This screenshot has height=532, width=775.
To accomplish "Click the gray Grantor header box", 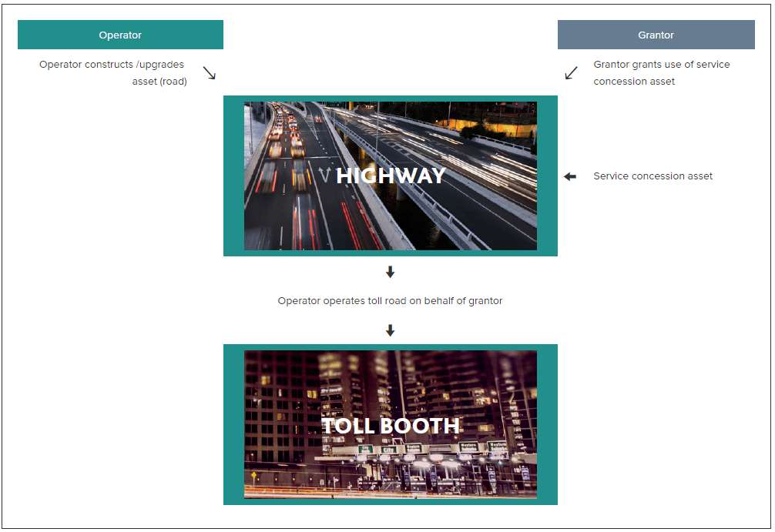I will click(656, 35).
